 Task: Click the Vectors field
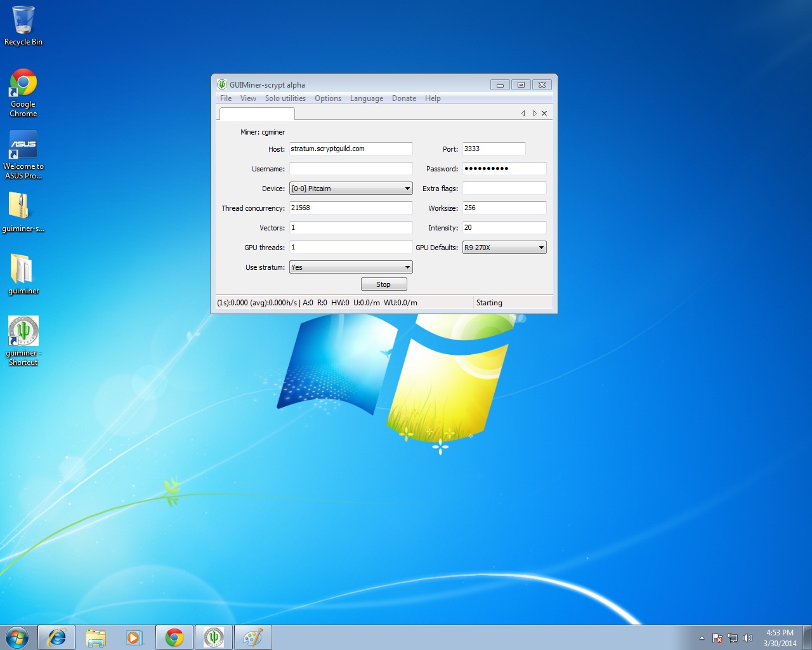pyautogui.click(x=351, y=227)
